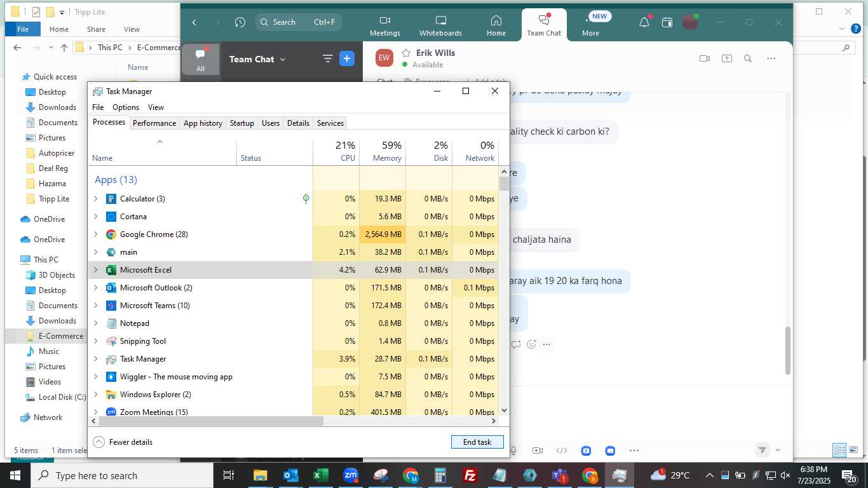Open the Team Chat dropdown

[257, 59]
